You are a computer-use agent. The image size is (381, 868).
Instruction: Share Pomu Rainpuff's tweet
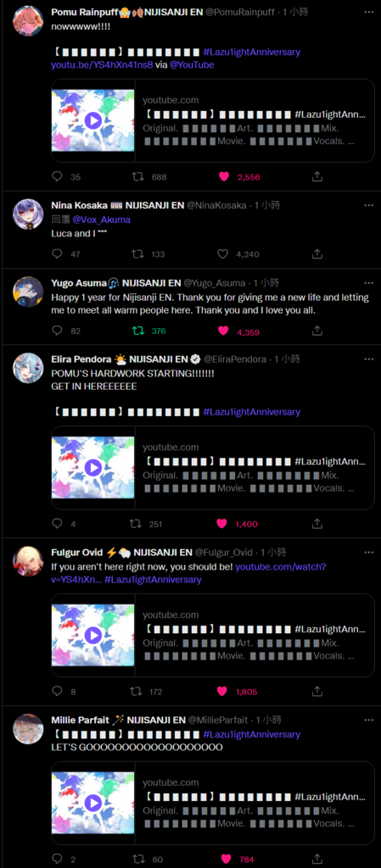point(317,176)
